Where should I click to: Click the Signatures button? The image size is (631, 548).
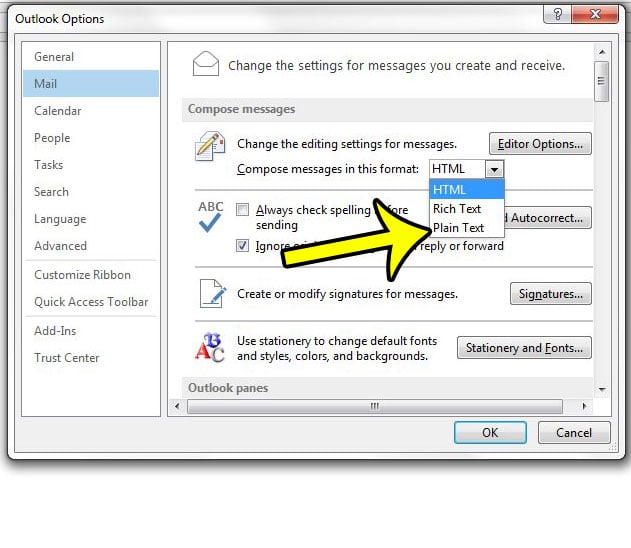pos(551,294)
